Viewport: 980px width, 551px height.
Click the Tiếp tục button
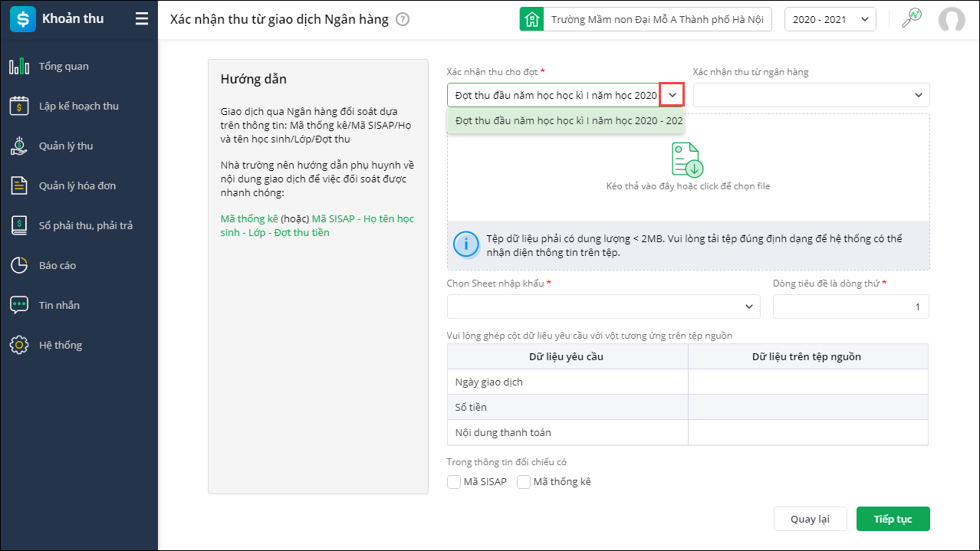coord(893,519)
